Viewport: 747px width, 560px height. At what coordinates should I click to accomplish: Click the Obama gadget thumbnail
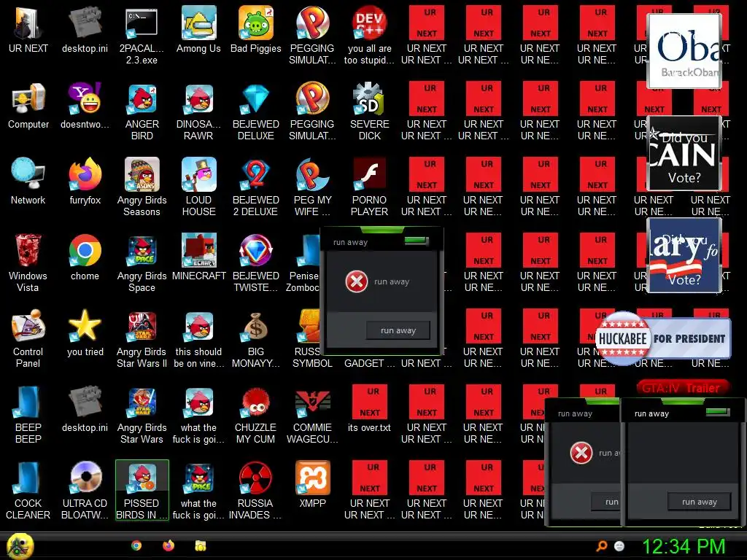point(684,51)
